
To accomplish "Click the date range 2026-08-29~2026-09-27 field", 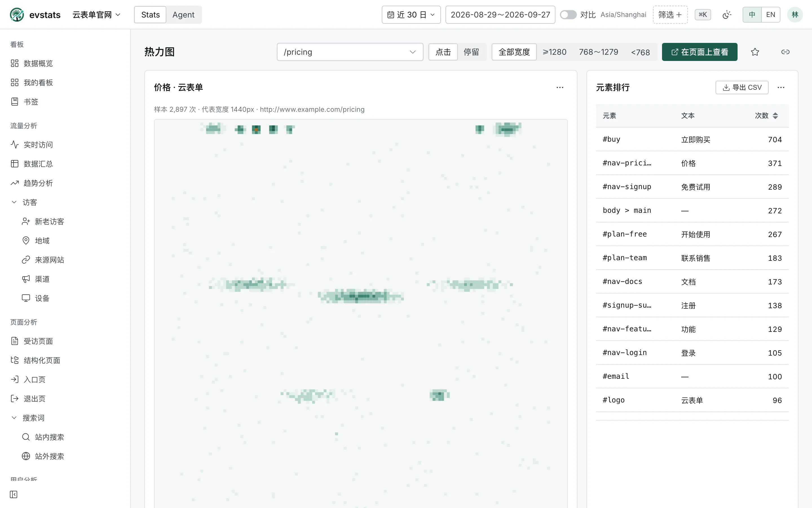I will point(500,15).
